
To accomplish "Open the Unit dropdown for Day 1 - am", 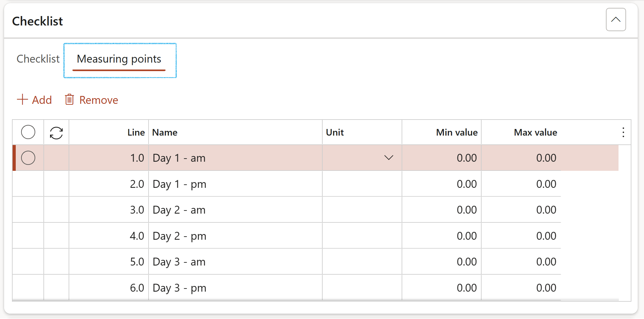I will tap(389, 158).
